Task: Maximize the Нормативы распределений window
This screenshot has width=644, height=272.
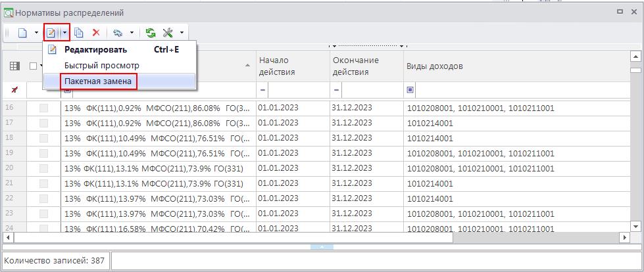Action: click(620, 12)
